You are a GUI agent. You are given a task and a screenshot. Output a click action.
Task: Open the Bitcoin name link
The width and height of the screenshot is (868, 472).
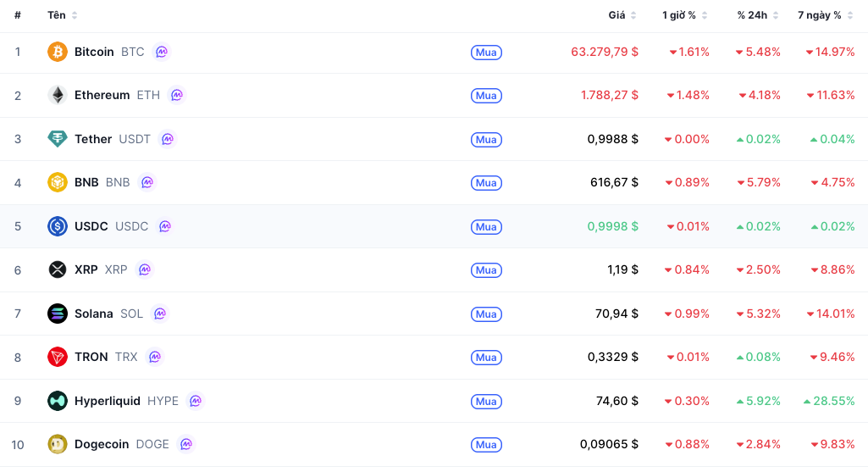[x=94, y=52]
